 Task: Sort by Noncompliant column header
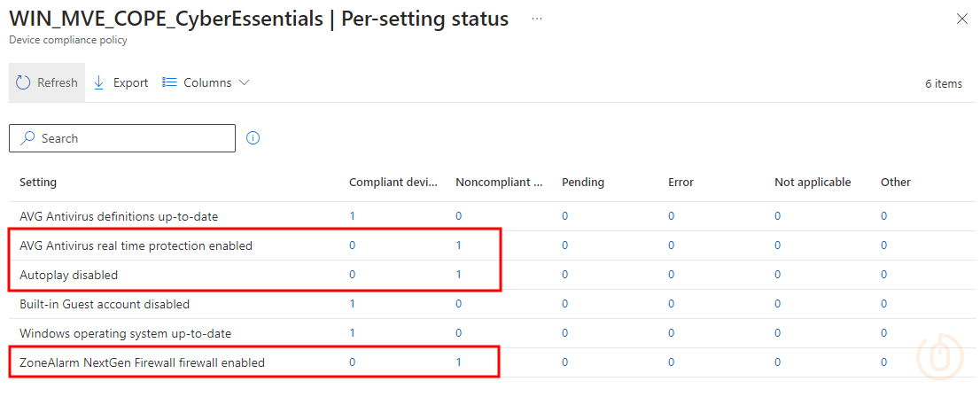click(500, 183)
